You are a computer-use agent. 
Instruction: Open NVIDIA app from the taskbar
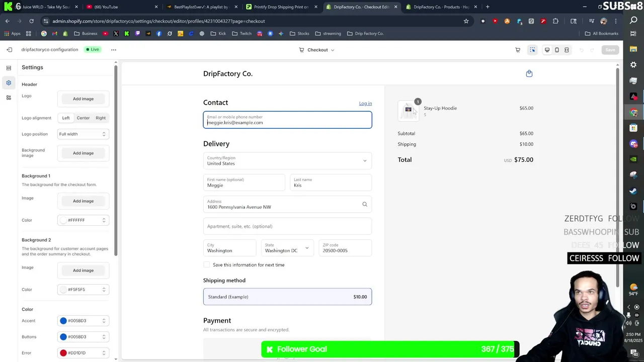tap(633, 159)
